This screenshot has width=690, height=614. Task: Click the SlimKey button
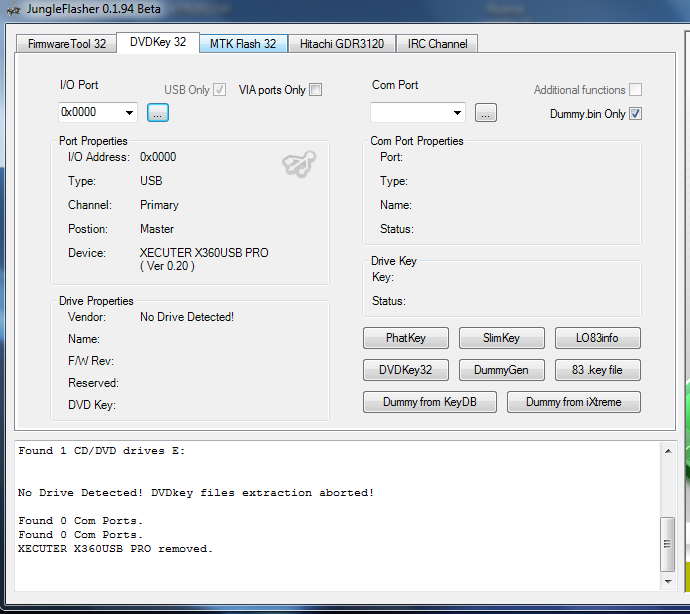(x=502, y=338)
